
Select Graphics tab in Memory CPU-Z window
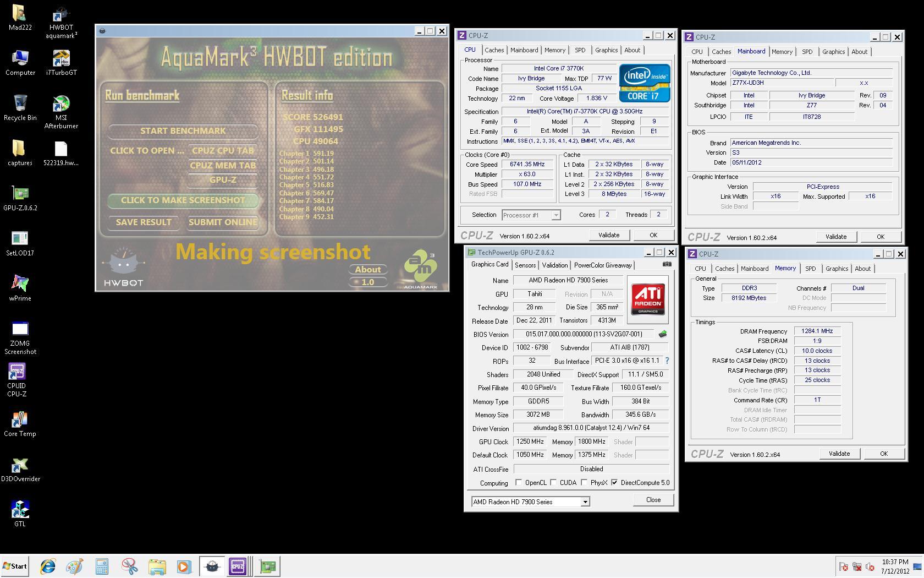click(x=837, y=269)
